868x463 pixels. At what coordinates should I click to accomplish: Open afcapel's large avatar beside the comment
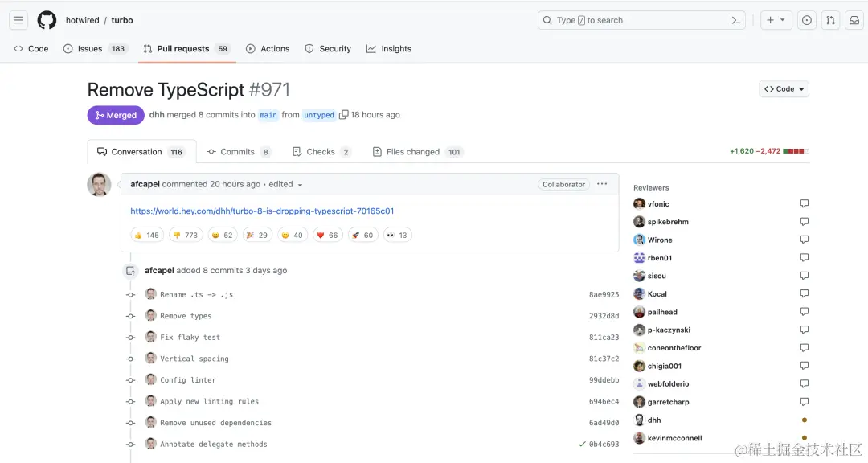point(99,184)
